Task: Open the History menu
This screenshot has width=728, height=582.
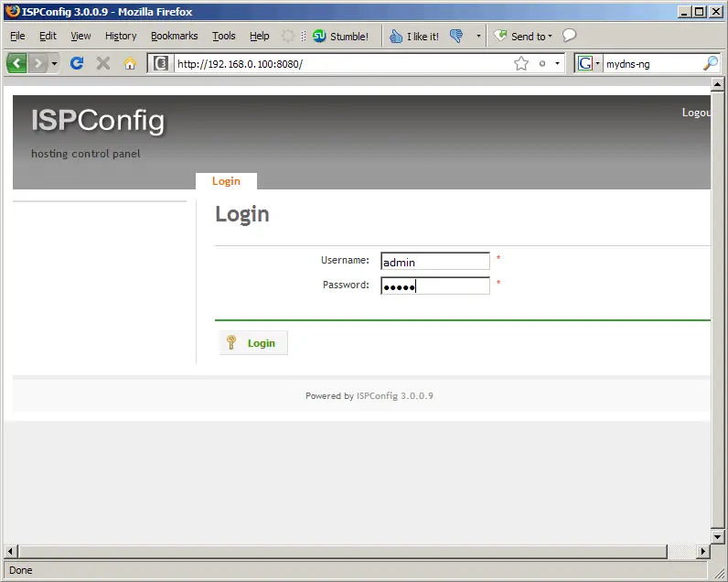Action: coord(121,36)
